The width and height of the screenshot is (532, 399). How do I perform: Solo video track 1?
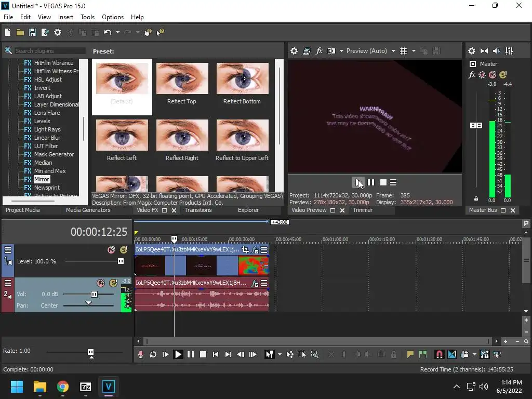(124, 250)
